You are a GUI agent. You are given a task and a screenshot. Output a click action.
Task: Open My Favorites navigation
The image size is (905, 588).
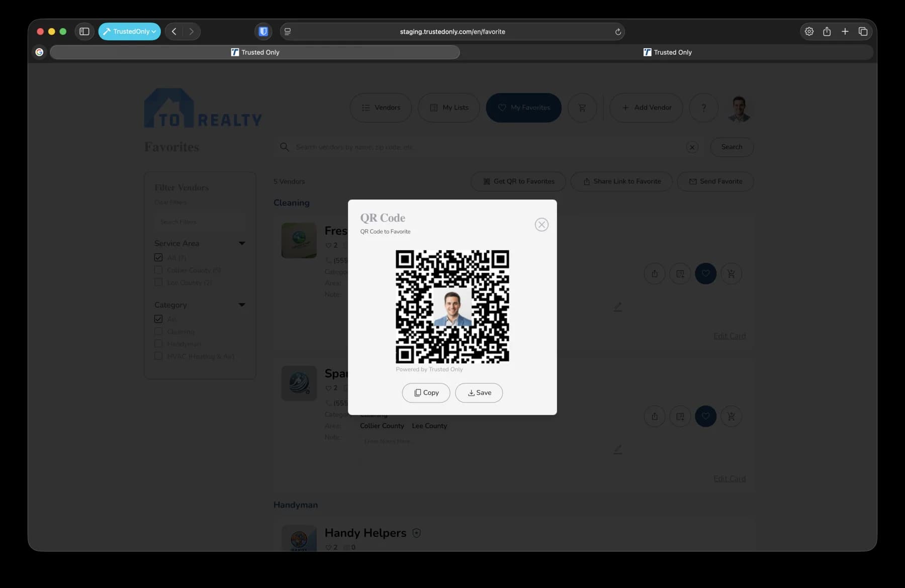[x=524, y=108]
